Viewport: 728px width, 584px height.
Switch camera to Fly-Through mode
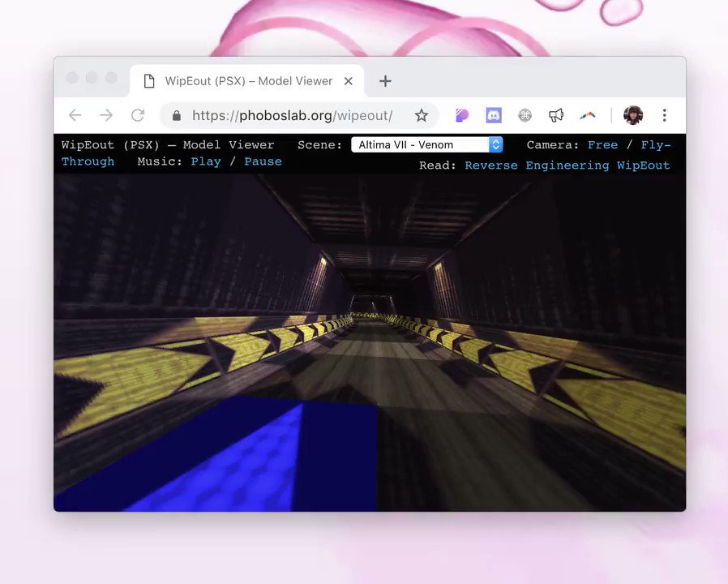656,145
